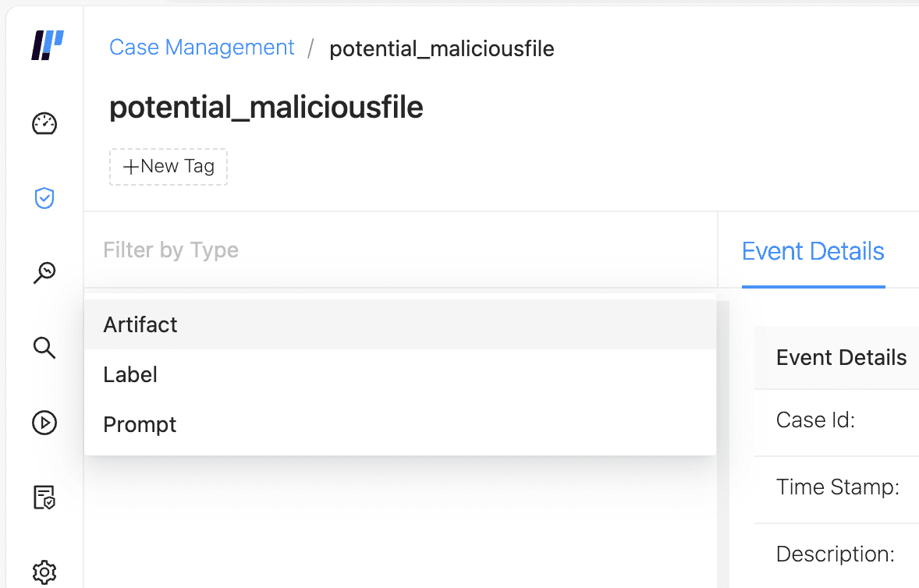Viewport: 919px width, 588px height.
Task: Click the document with shield icon
Action: 44,498
